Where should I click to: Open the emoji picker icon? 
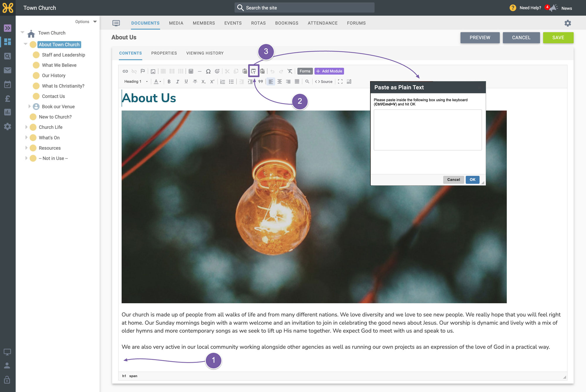(x=217, y=71)
